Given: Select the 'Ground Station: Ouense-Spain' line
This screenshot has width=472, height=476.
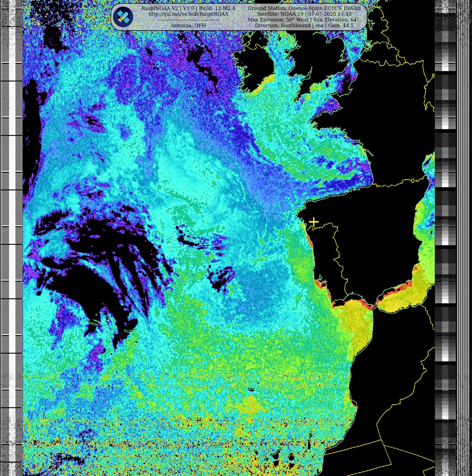Looking at the screenshot, I should [x=304, y=8].
